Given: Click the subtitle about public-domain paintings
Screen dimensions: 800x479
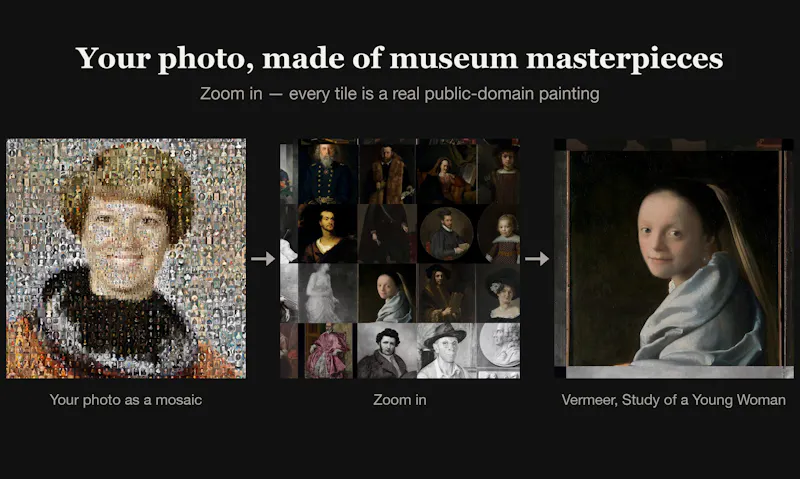Looking at the screenshot, I should (x=399, y=94).
